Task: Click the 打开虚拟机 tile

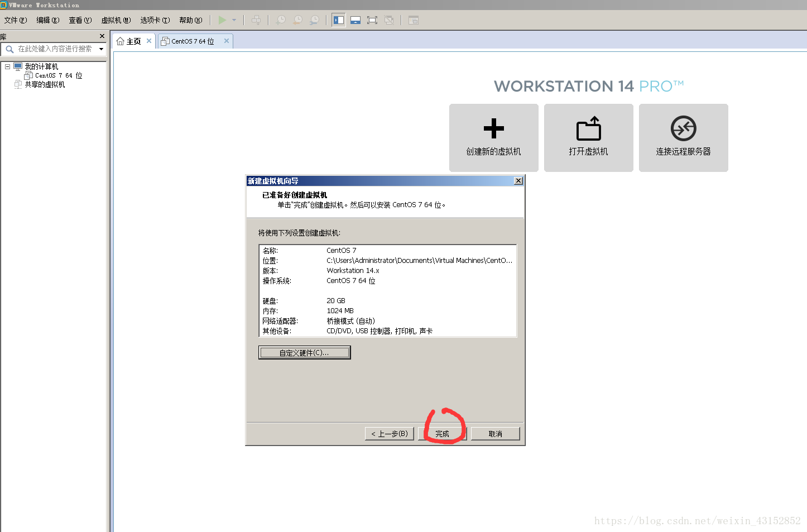Action: coord(589,138)
